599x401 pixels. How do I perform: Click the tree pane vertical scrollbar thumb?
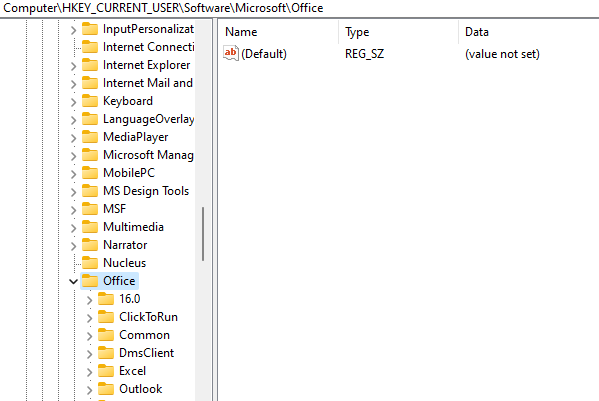point(203,234)
